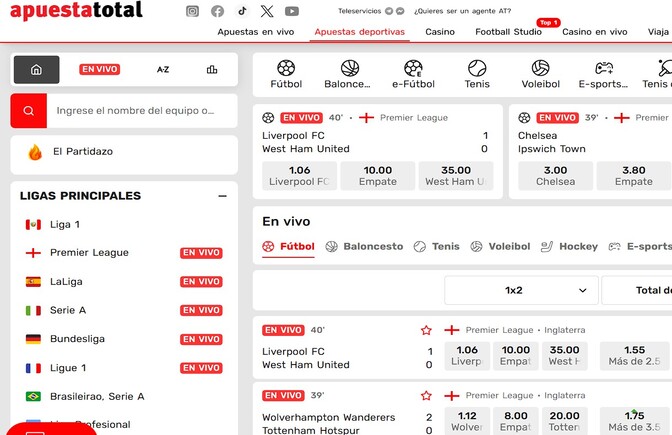
Task: Click the Germany flag next to Bundesliga
Action: [33, 339]
